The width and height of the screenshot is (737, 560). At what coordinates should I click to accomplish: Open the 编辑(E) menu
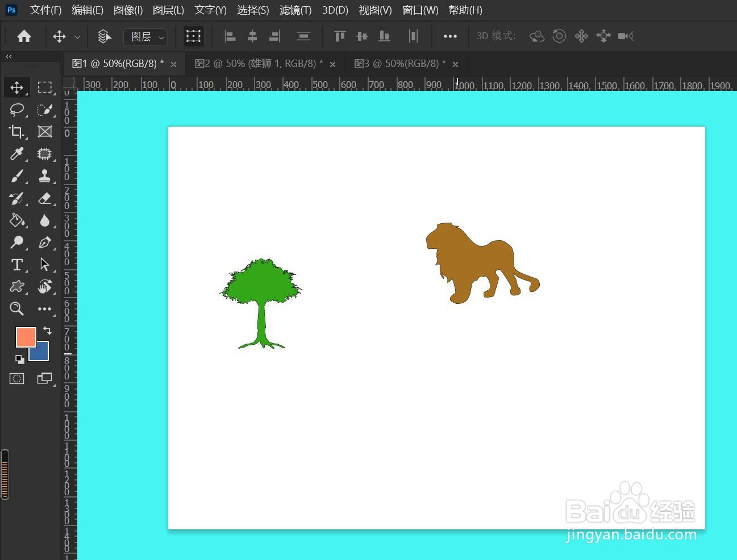(x=88, y=10)
